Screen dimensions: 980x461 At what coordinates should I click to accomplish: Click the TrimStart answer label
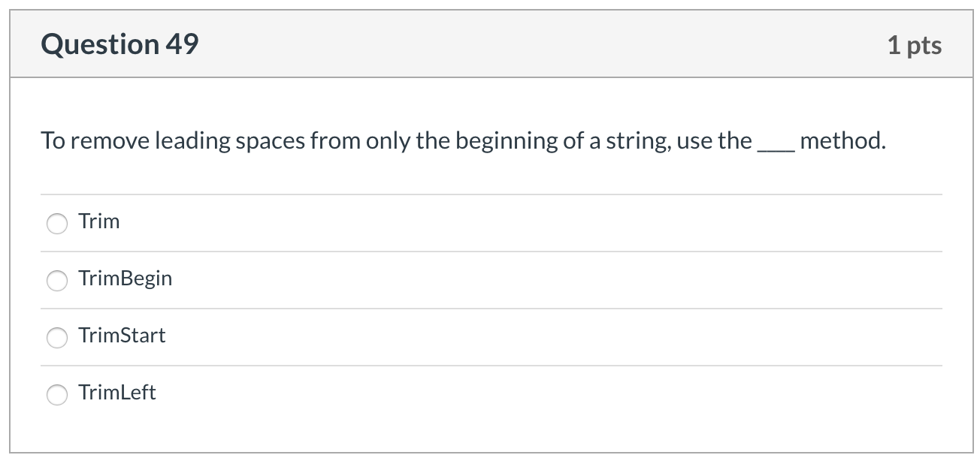click(x=122, y=336)
